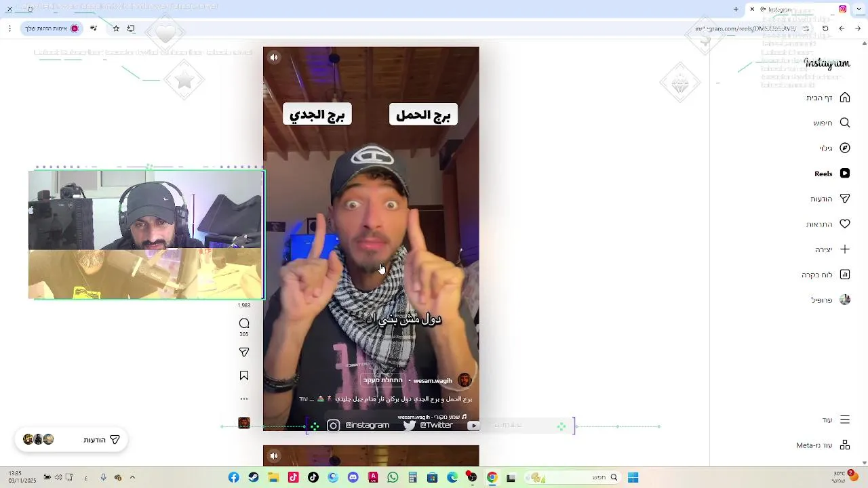
Task: Open Discord from the taskbar
Action: click(353, 478)
